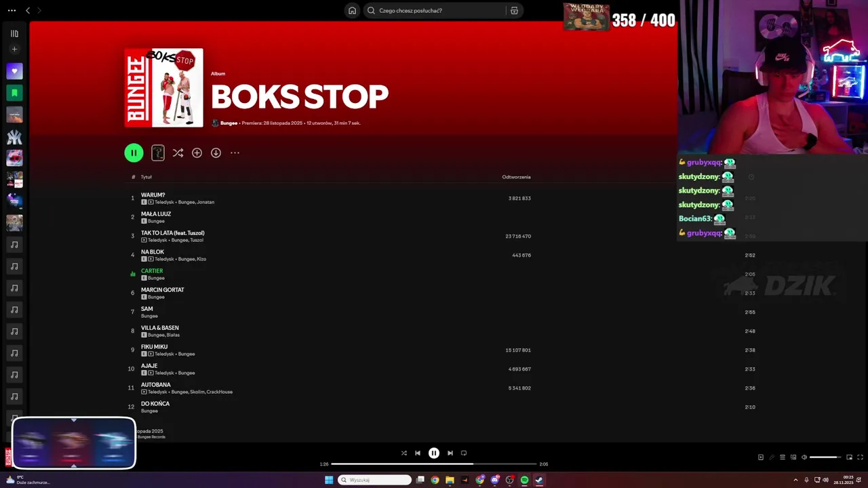Open the green bookmark episodes tile
Viewport: 868px width, 488px height.
[x=14, y=93]
